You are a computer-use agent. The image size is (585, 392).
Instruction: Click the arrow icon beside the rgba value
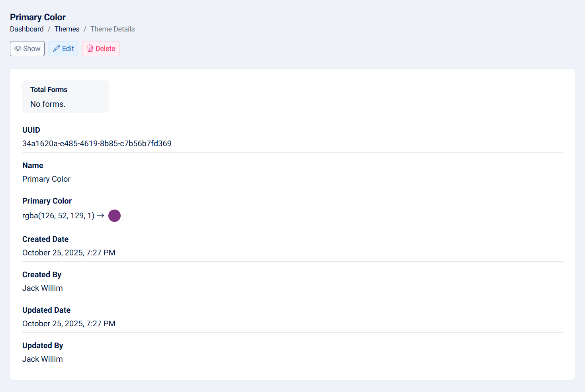point(101,216)
